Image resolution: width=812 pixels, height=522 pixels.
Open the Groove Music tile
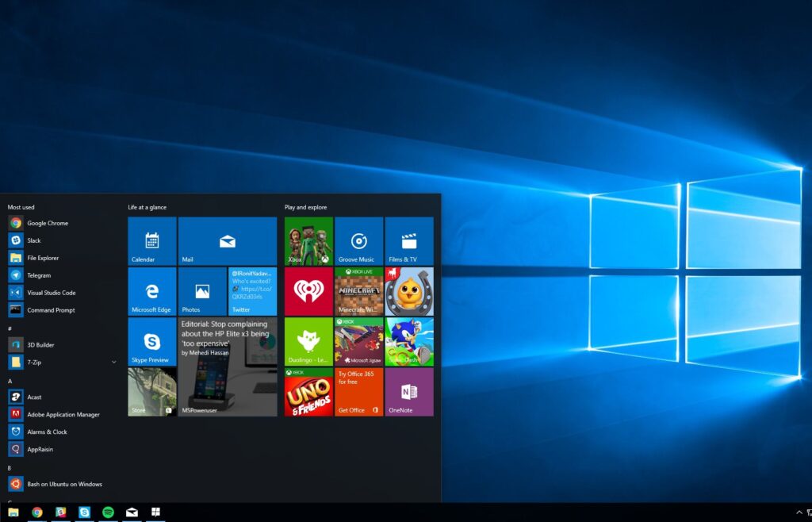point(359,241)
